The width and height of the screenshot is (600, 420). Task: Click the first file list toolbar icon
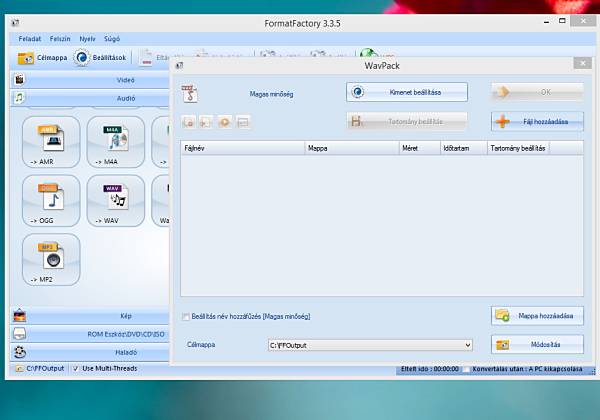point(188,122)
